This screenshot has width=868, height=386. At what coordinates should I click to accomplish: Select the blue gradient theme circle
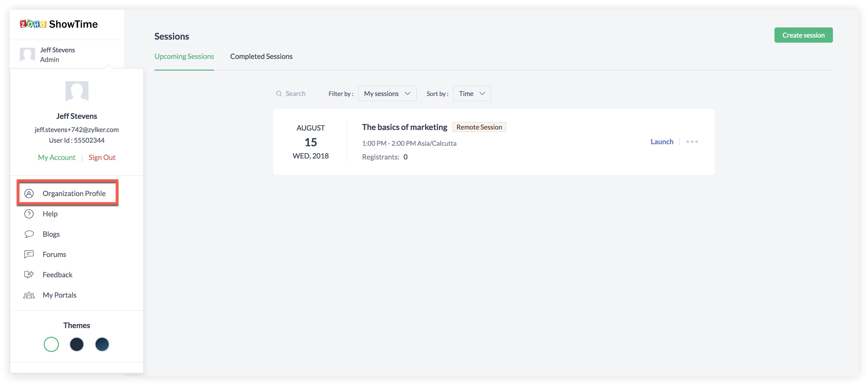102,344
